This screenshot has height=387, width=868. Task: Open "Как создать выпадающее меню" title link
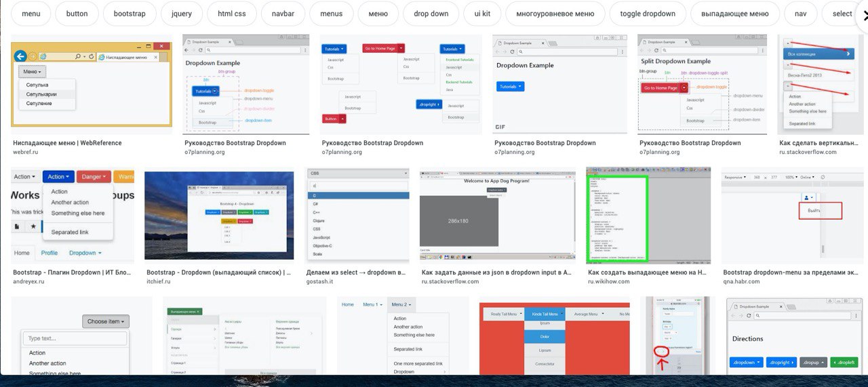click(647, 272)
